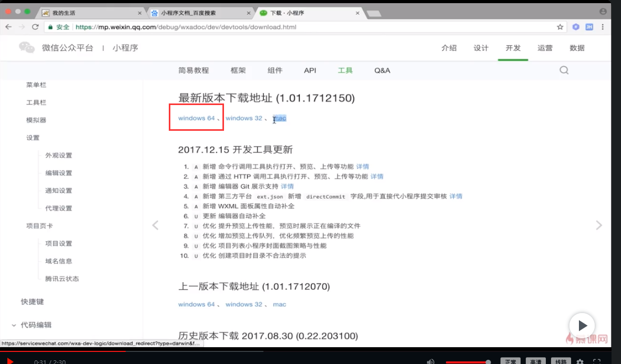Reload the current page

point(35,27)
